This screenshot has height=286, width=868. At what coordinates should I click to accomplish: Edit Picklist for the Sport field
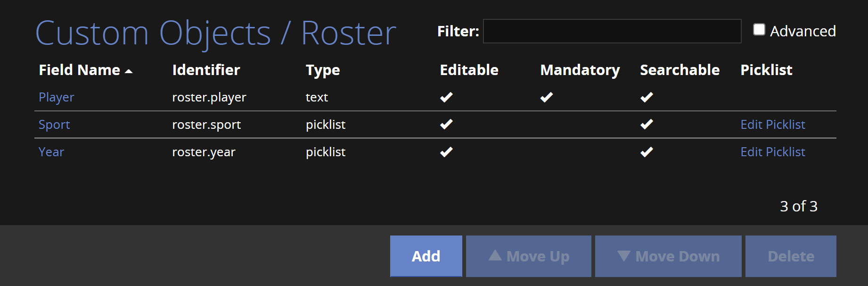pos(773,125)
